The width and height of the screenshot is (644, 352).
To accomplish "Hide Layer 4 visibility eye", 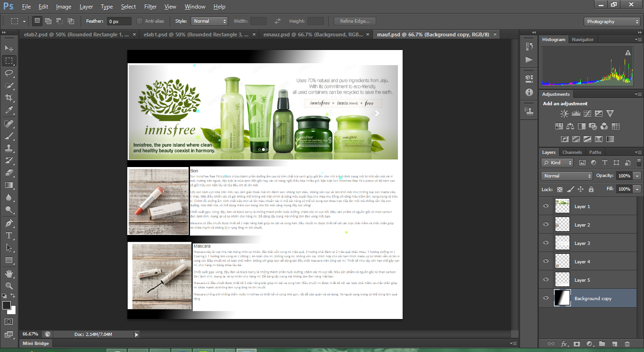I will point(546,261).
